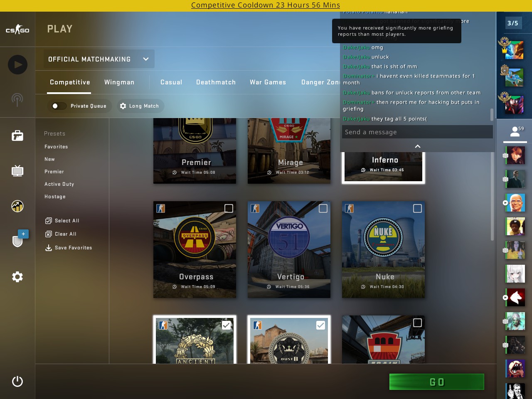The image size is (532, 399).
Task: Open white wolf on red friend avatar
Action: (515, 298)
